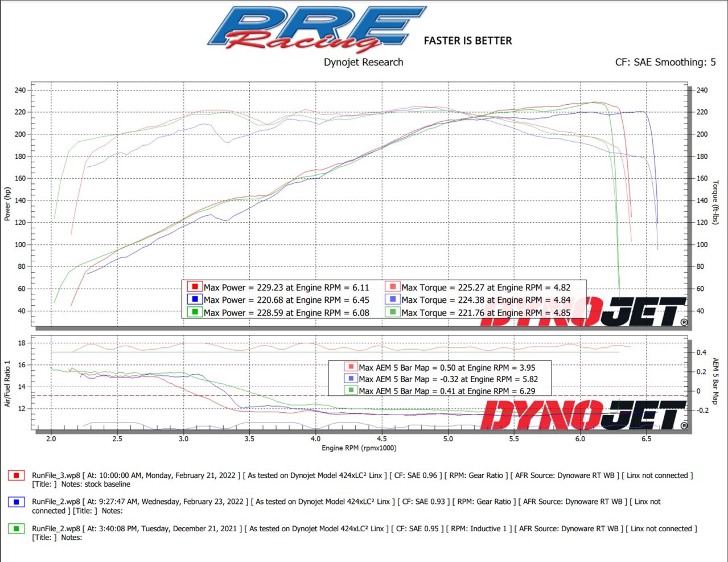Select 'Max AEM 5 Bar Map = 0.41' entry

tap(447, 391)
